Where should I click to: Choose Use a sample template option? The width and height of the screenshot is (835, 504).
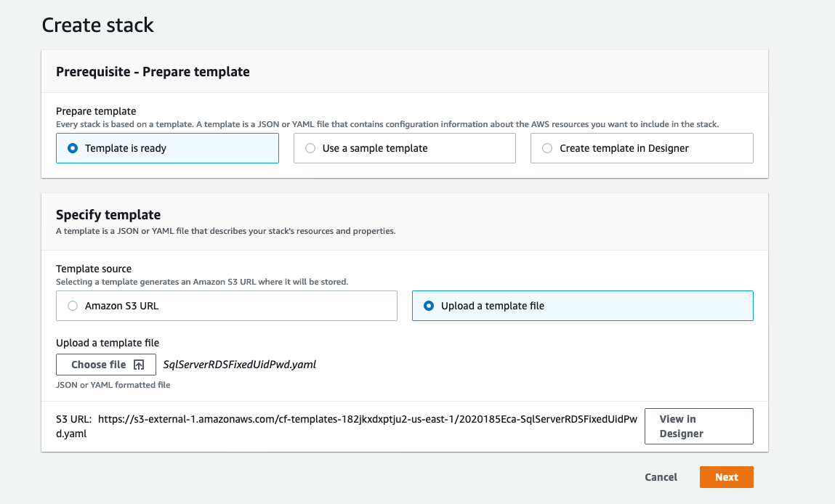[310, 147]
